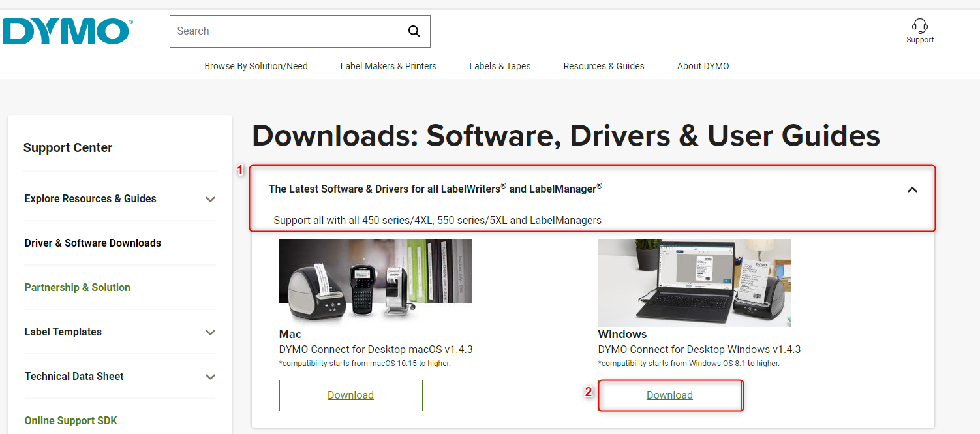The width and height of the screenshot is (980, 434).
Task: Open About DYMO menu
Action: pos(703,66)
